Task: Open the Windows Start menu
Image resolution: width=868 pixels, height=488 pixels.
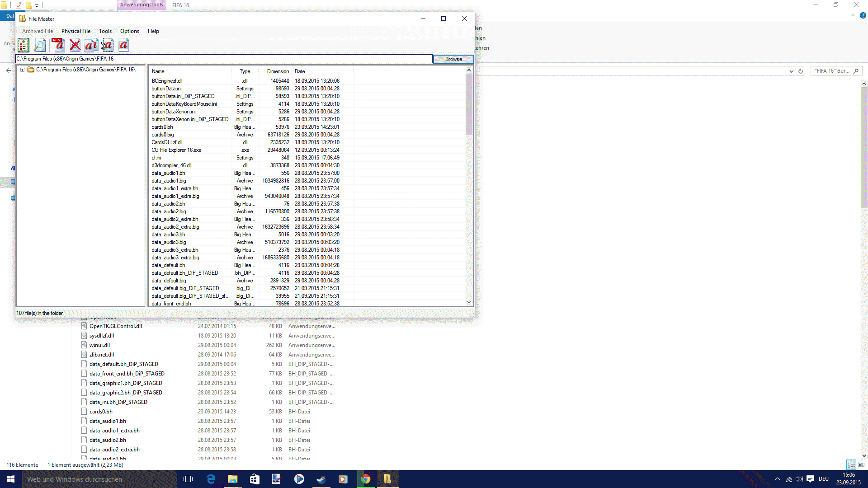Action: 11,479
